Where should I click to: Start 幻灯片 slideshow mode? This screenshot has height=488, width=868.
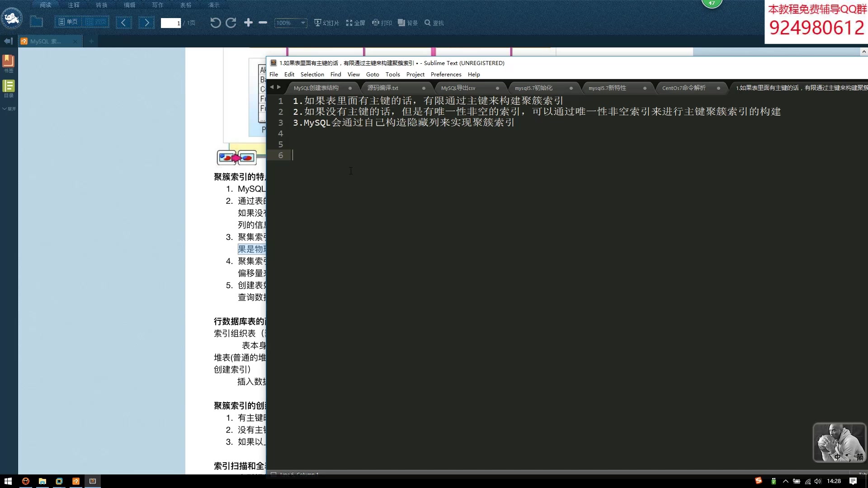point(326,23)
